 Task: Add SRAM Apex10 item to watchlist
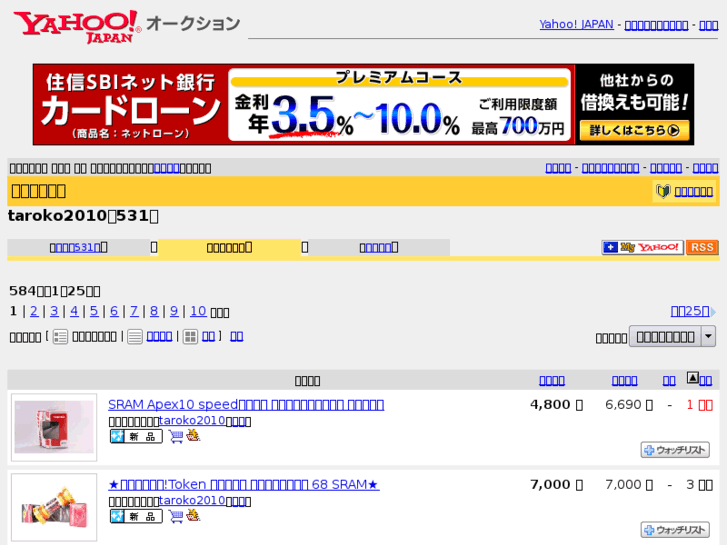pyautogui.click(x=675, y=450)
